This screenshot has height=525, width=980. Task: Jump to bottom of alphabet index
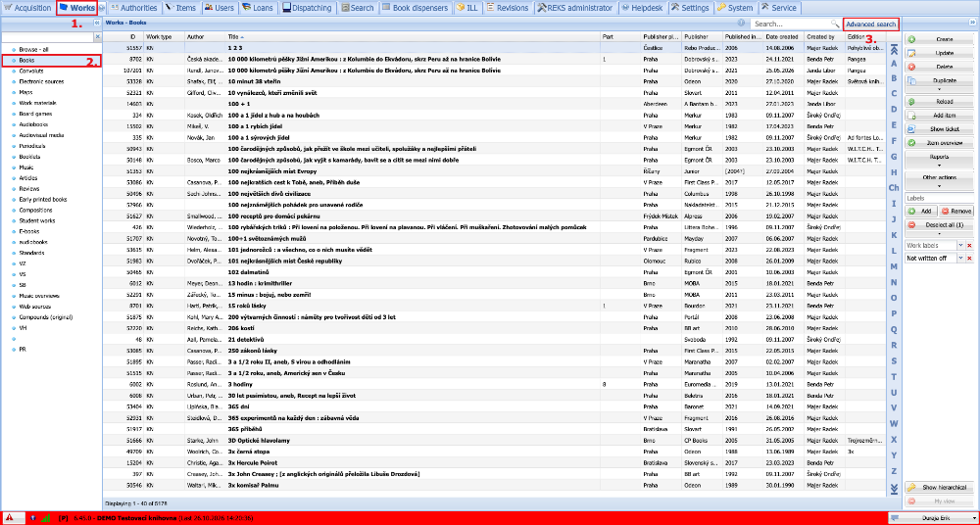coord(894,488)
